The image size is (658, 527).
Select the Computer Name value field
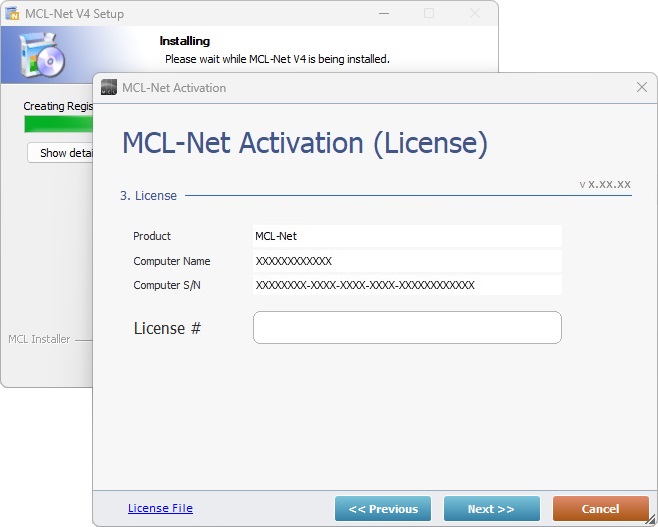click(x=407, y=261)
